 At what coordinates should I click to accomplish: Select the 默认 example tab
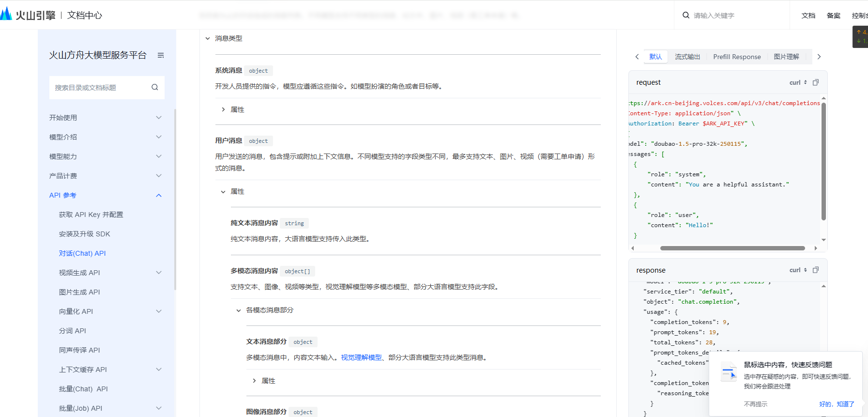pyautogui.click(x=655, y=57)
